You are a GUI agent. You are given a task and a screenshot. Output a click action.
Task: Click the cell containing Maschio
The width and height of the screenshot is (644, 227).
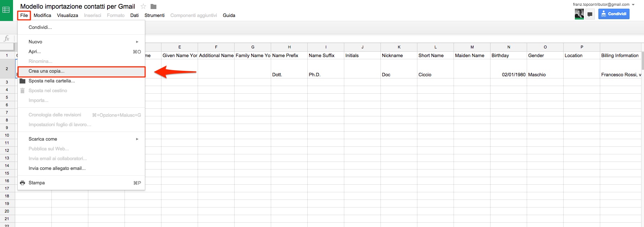pos(545,69)
